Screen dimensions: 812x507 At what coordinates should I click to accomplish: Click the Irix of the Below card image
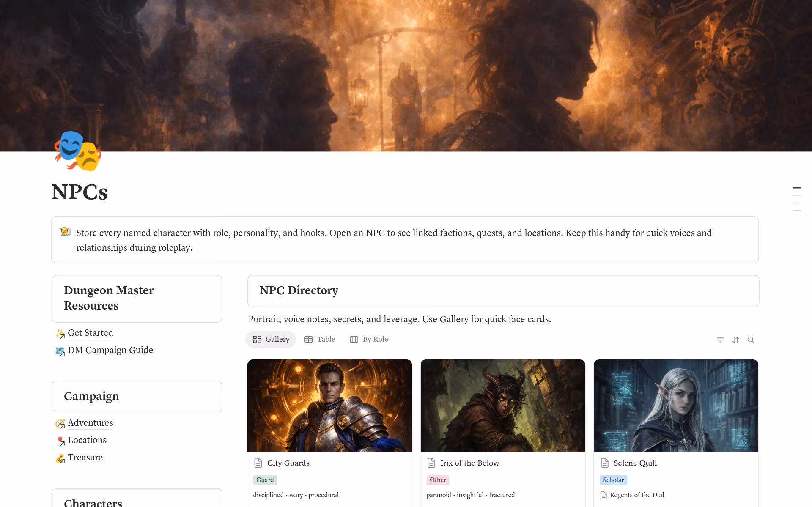(x=502, y=405)
